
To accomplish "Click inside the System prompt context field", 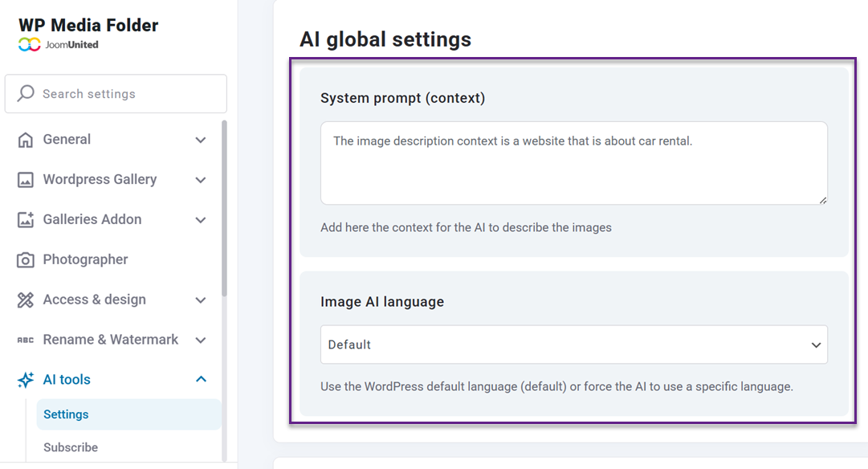I will 573,161.
